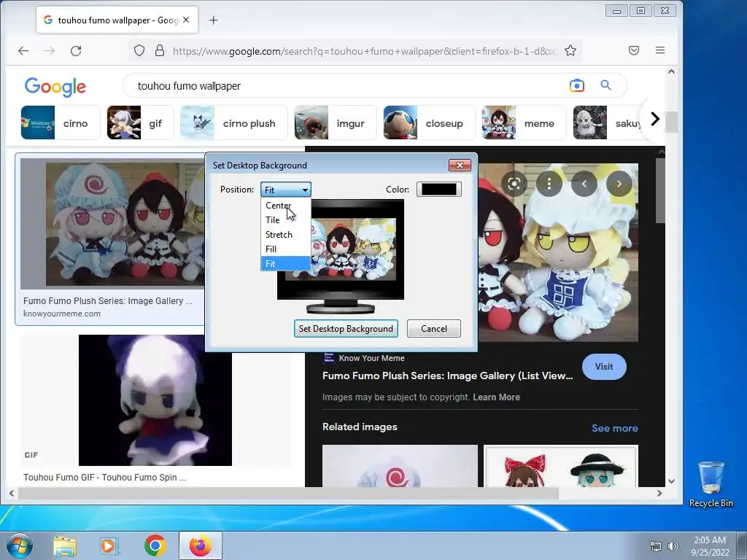The height and width of the screenshot is (560, 747).
Task: Click the Firefox address bar URL
Action: tap(365, 51)
